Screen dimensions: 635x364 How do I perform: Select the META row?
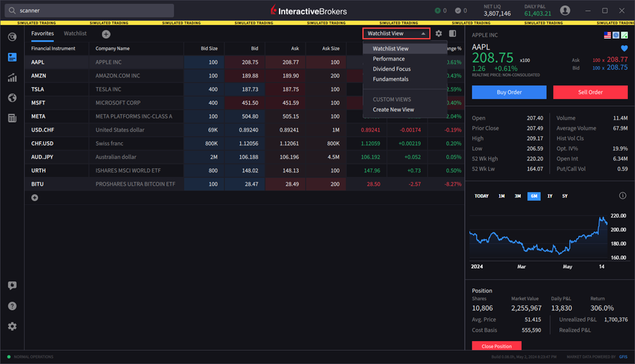click(x=245, y=117)
